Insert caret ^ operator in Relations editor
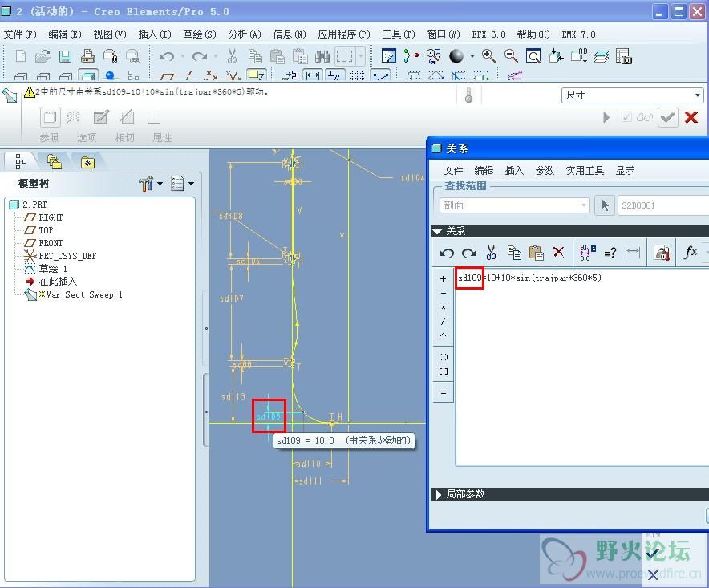Image resolution: width=709 pixels, height=588 pixels. click(x=443, y=335)
